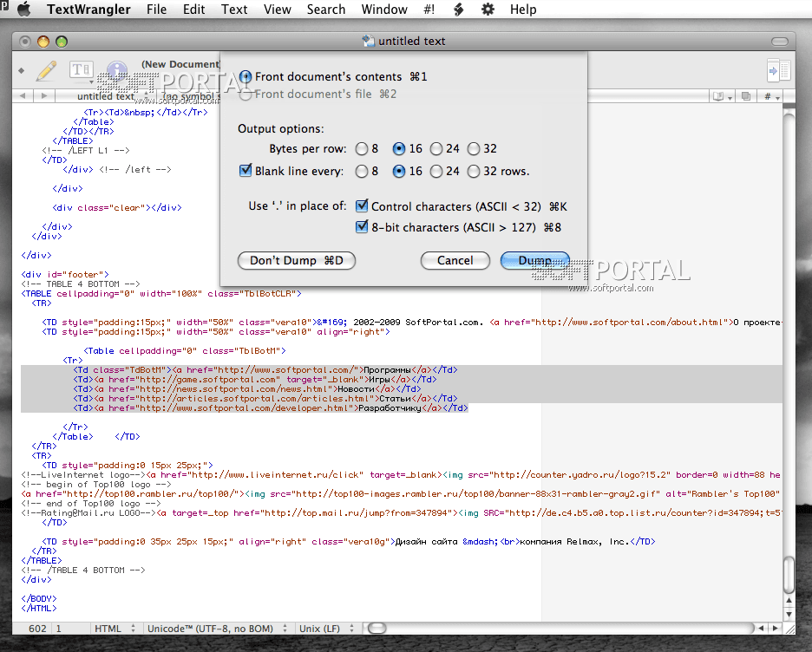Open the View menu
Screen dimensions: 812x652
(x=277, y=10)
